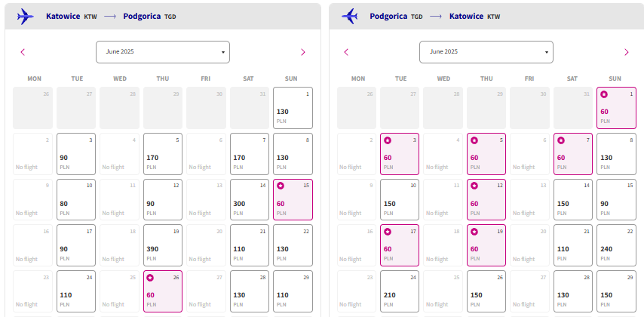Go to next month in the Podgorica–Katowice calendar
The height and width of the screenshot is (317, 644).
pos(627,52)
